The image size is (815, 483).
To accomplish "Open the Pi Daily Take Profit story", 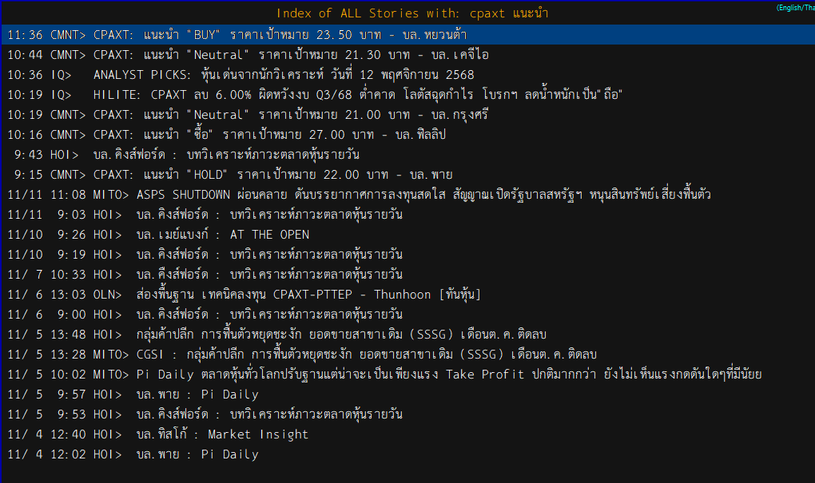I will point(449,374).
